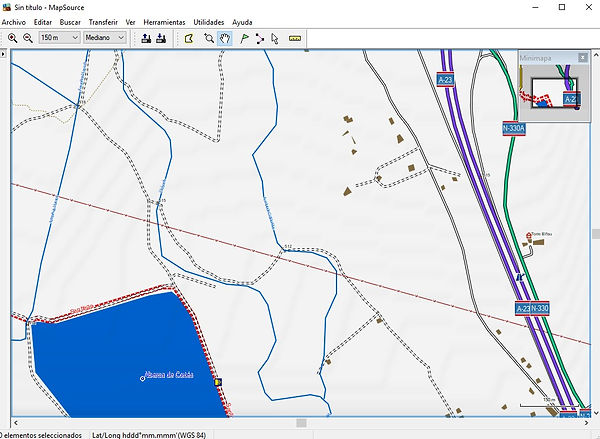Image resolution: width=600 pixels, height=439 pixels.
Task: Click the Zoom Out magnifier icon
Action: click(x=28, y=38)
